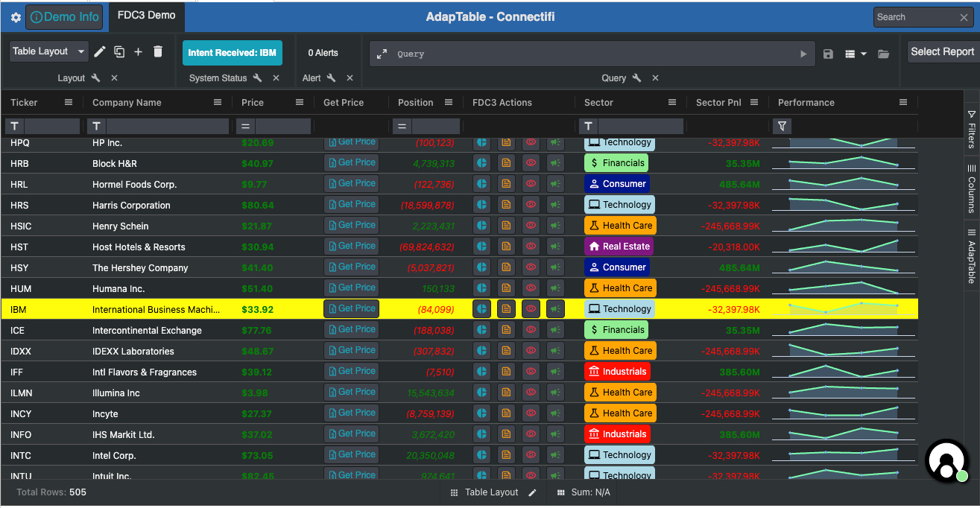Close the Layout toolbar with X
The width and height of the screenshot is (980, 508).
pos(114,78)
